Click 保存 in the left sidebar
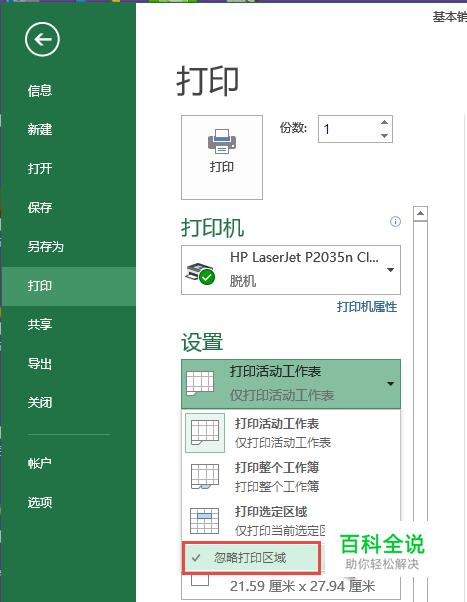This screenshot has height=602, width=467. coord(40,208)
